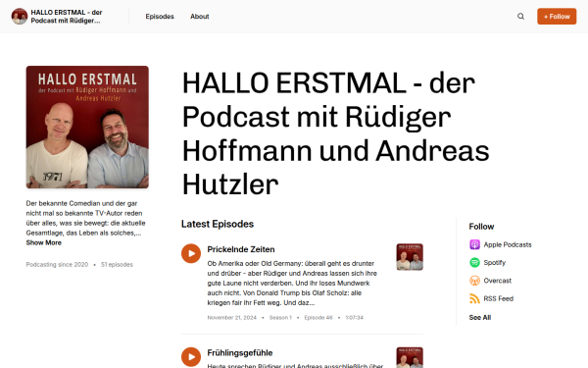
Task: Click the orange Follow button in header
Action: pyautogui.click(x=557, y=17)
